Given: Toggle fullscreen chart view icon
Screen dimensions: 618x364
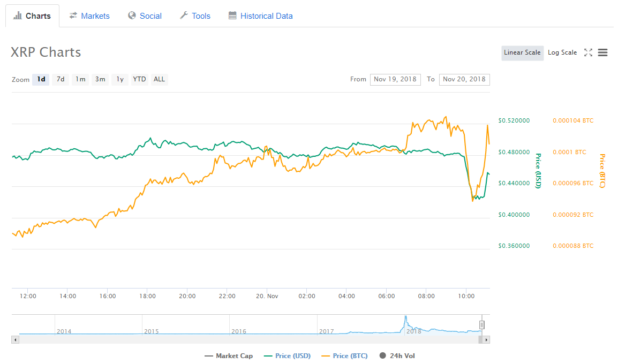Looking at the screenshot, I should point(588,52).
